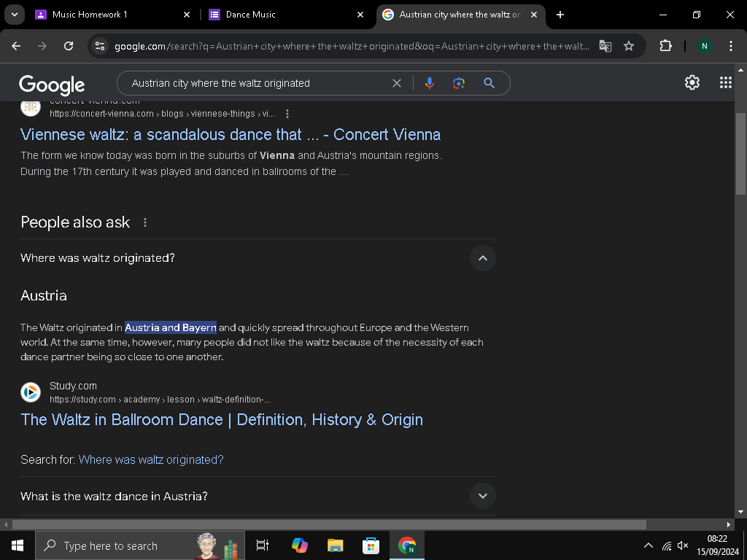Open Task View on the taskbar

click(263, 545)
